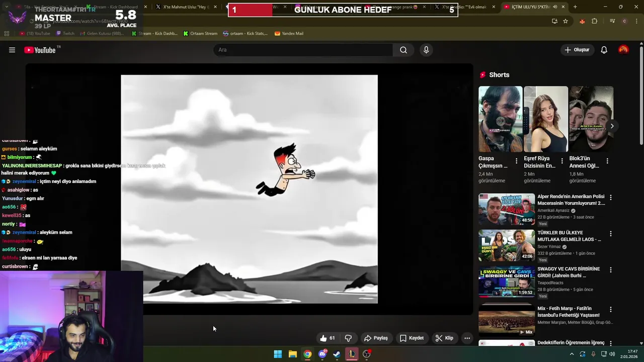
Task: Open the Amerikali Aynasiz channel link
Action: [x=553, y=211]
